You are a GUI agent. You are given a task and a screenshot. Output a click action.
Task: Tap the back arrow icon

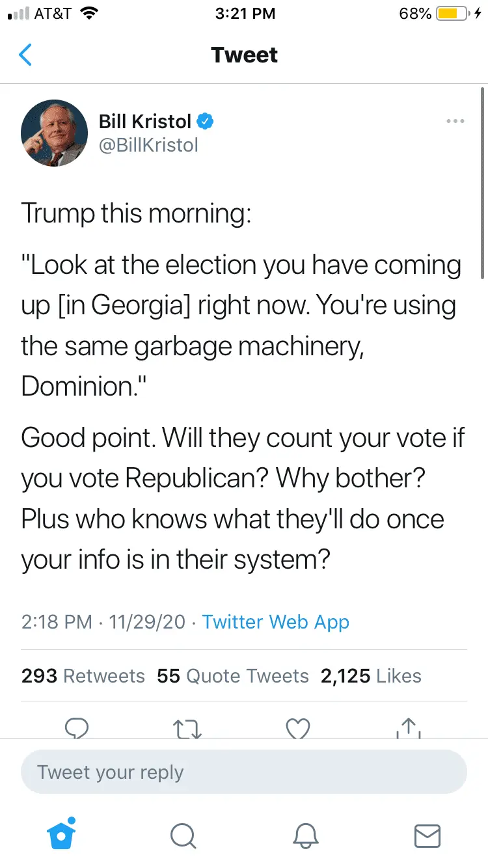coord(25,55)
